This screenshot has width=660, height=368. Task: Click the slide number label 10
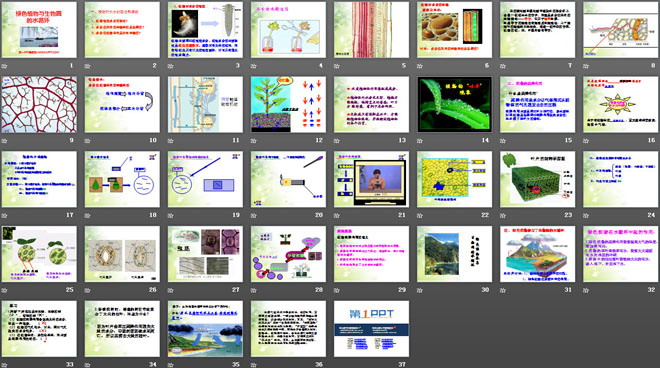click(153, 140)
